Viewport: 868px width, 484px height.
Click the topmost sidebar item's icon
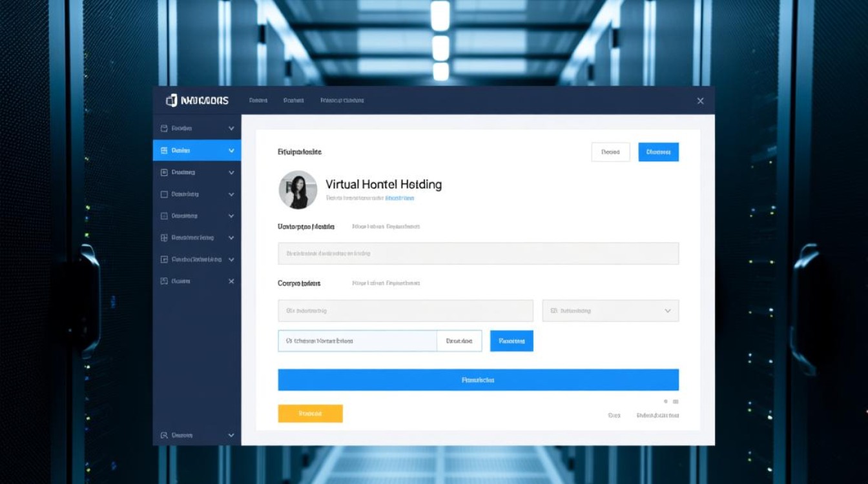[164, 128]
